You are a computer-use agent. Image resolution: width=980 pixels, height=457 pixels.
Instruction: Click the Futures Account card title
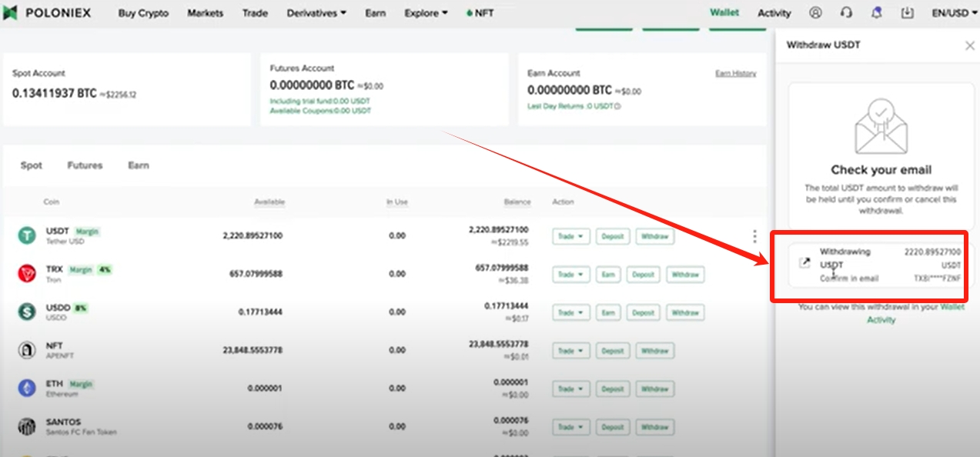(303, 68)
